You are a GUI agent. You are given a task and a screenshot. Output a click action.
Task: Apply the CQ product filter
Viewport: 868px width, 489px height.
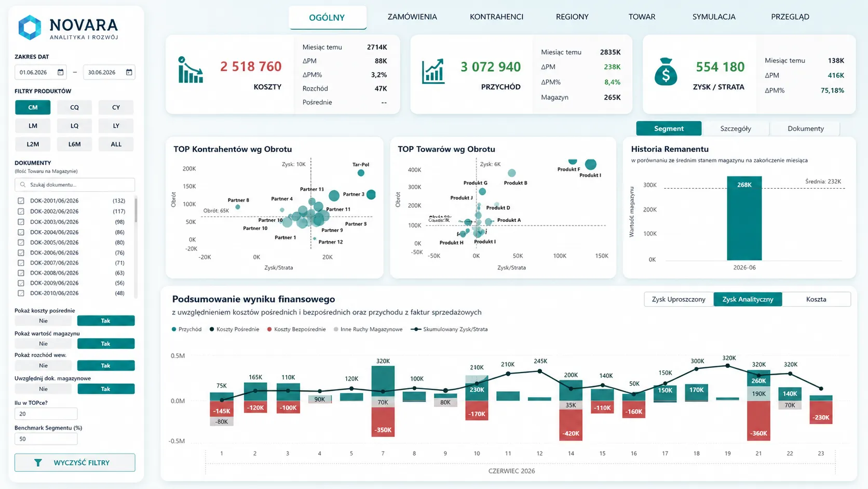coord(74,108)
